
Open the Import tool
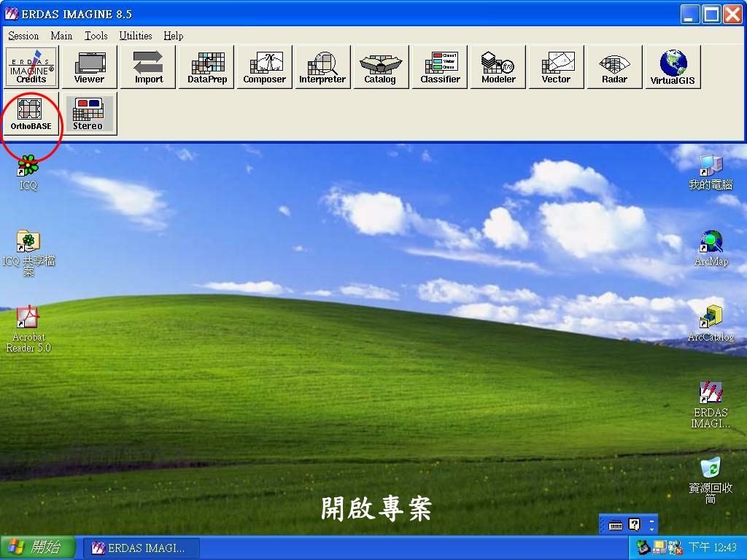pos(148,67)
